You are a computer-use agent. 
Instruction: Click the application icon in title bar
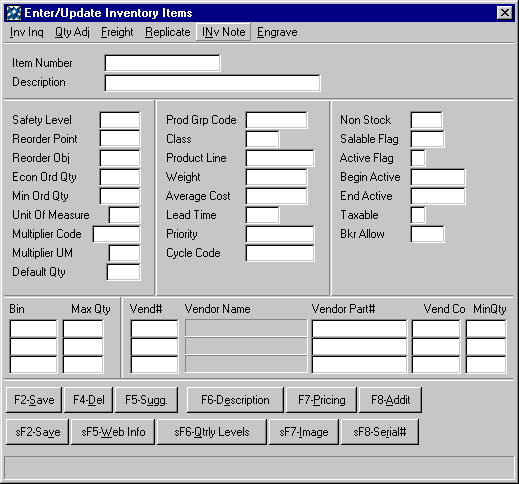14,13
